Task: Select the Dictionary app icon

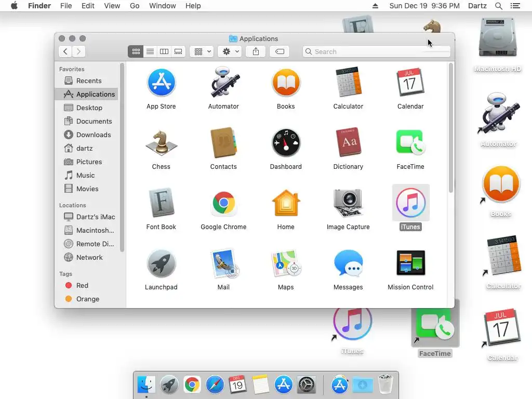Action: pos(348,143)
